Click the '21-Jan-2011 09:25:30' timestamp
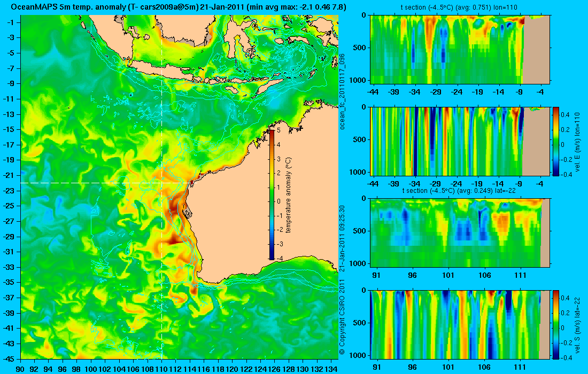Screen dimensions: 588x374 tap(342, 238)
